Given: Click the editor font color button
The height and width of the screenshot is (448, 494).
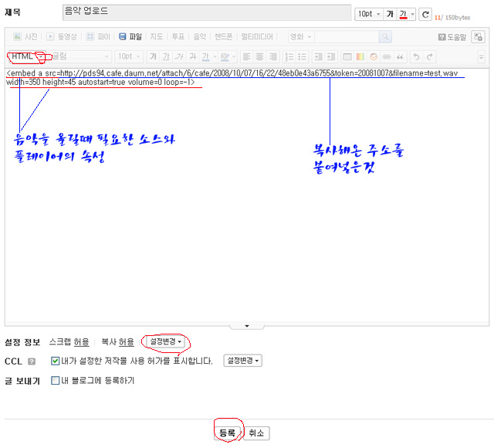Looking at the screenshot, I should pos(206,56).
